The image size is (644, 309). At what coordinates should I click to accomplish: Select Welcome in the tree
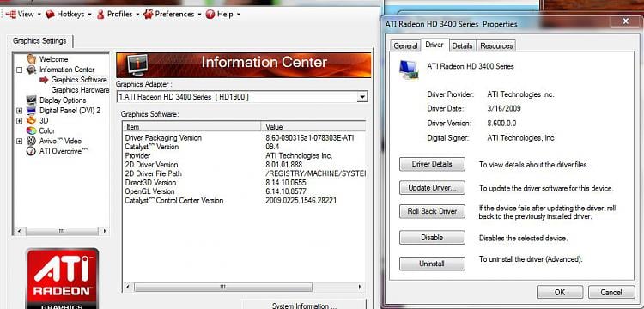point(53,59)
